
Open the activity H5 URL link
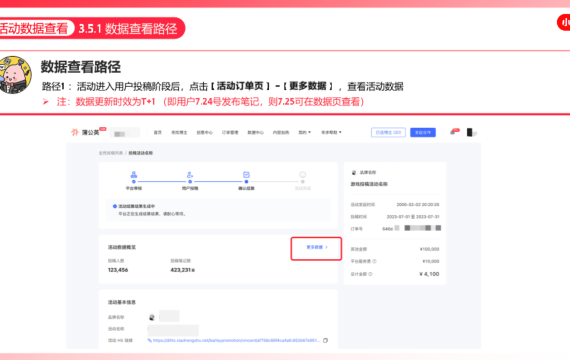click(x=236, y=340)
